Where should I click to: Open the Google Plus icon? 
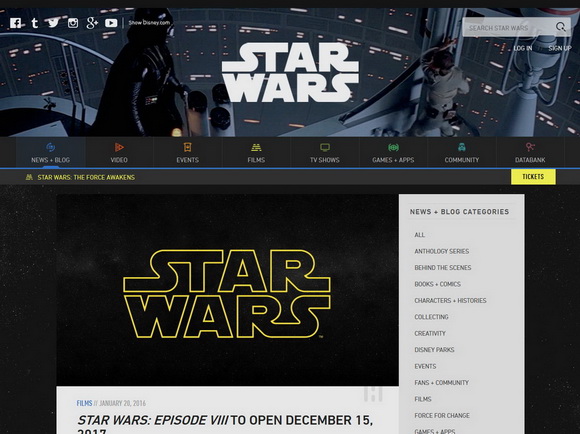92,23
